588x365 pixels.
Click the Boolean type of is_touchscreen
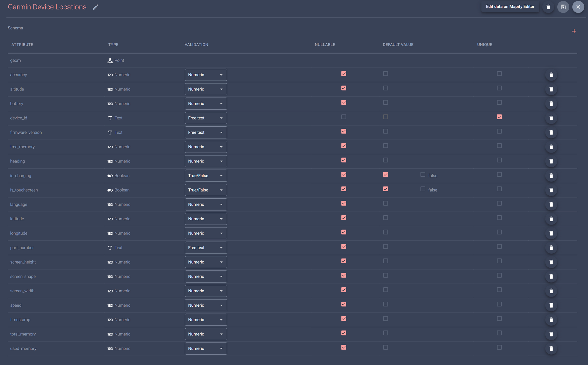122,190
